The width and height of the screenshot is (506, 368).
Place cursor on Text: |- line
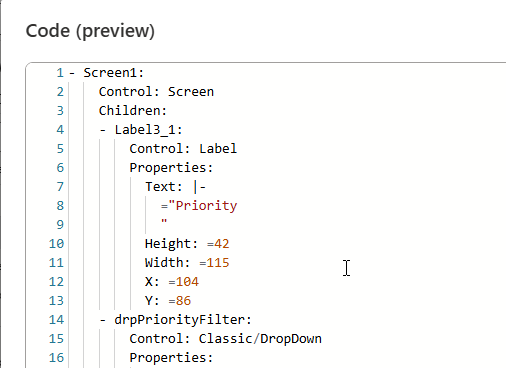coord(175,187)
